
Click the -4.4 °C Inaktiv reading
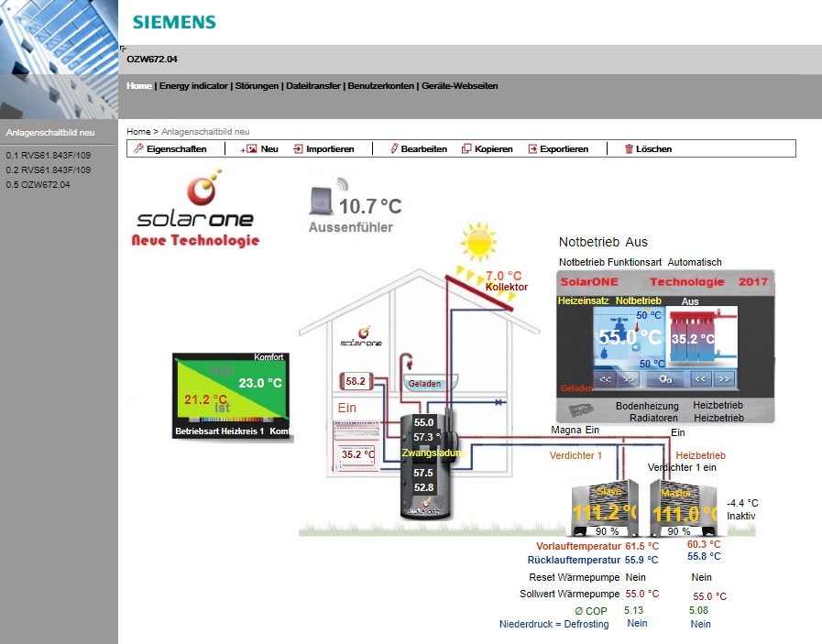(x=742, y=509)
